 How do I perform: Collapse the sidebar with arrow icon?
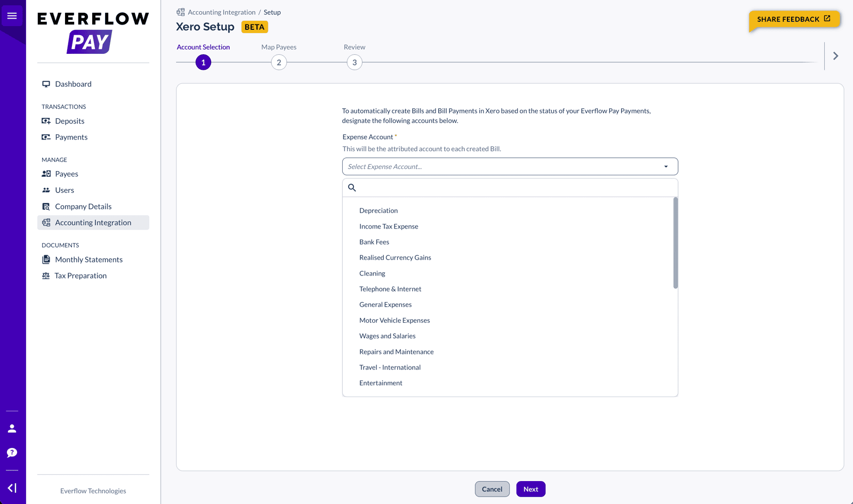(12, 488)
